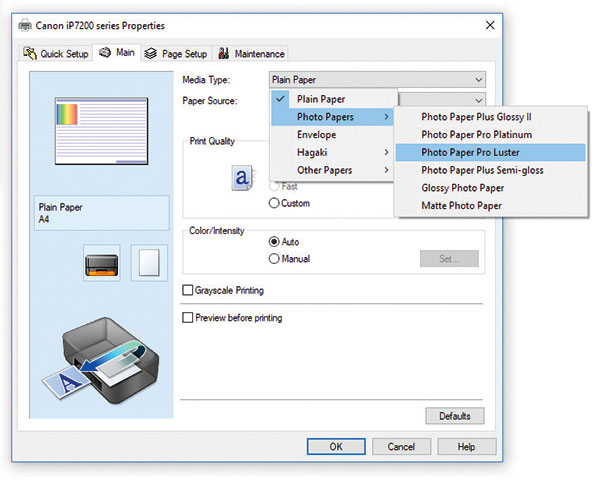Viewport: 600px width, 480px height.
Task: Click the Cancel button
Action: coord(401,447)
